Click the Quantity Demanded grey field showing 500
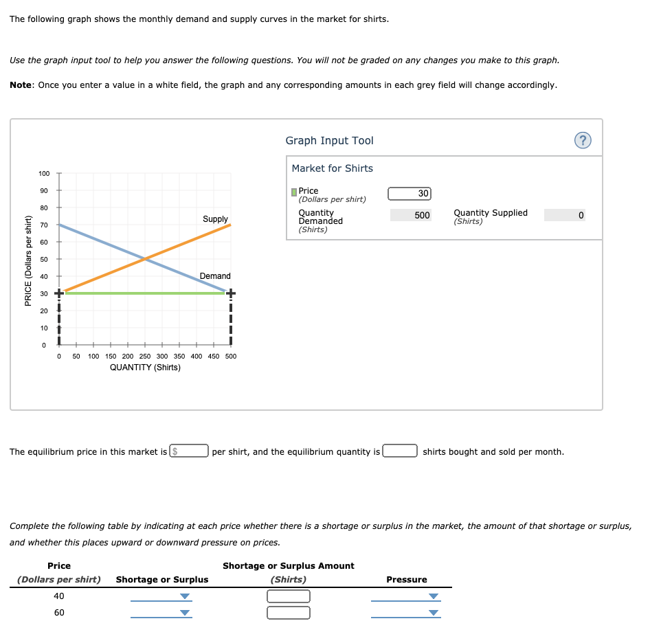 (x=410, y=215)
